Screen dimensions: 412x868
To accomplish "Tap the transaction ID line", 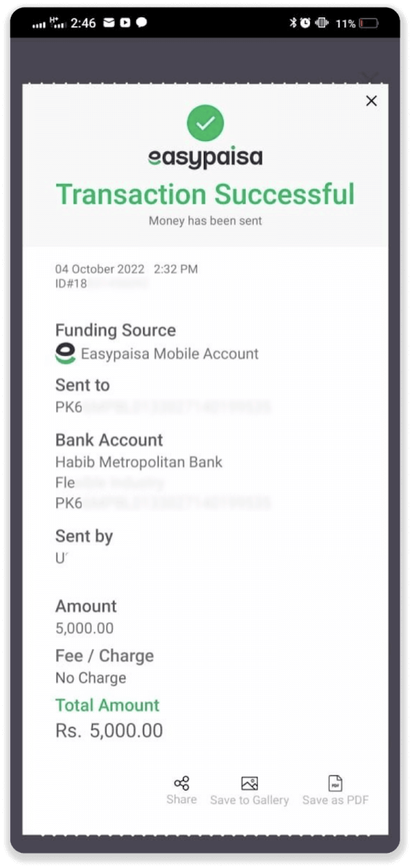I will pyautogui.click(x=102, y=284).
